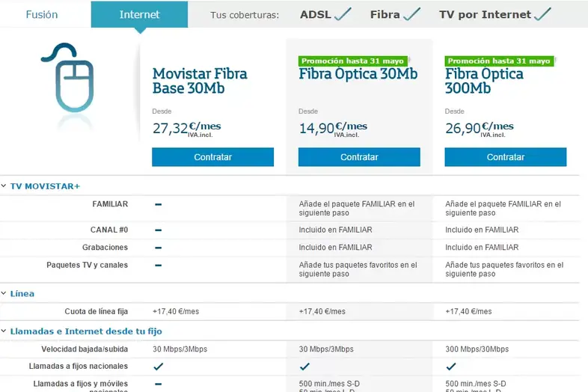This screenshot has width=588, height=392.
Task: Click 'Añade el paquete FAMILIAR' in Fibra Óptica 30Mb column
Action: coord(357,208)
